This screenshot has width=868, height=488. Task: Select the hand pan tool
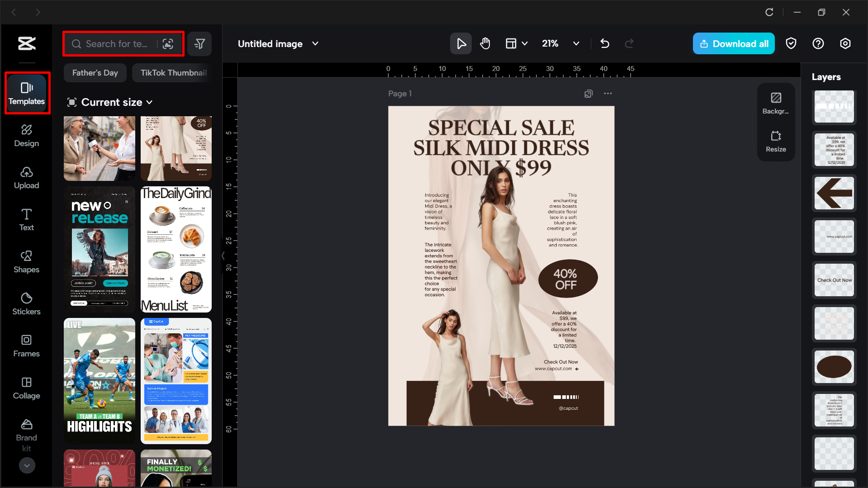point(485,43)
